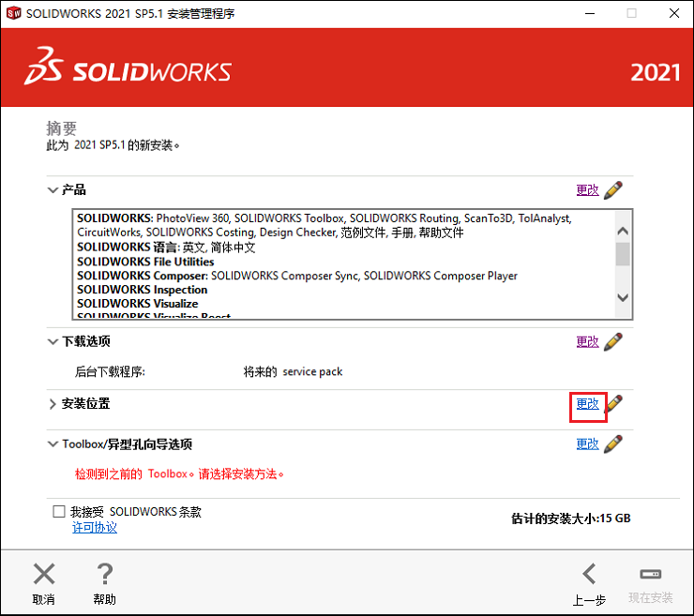The width and height of the screenshot is (694, 616).
Task: Collapse the 下载选项 section
Action: pos(53,341)
